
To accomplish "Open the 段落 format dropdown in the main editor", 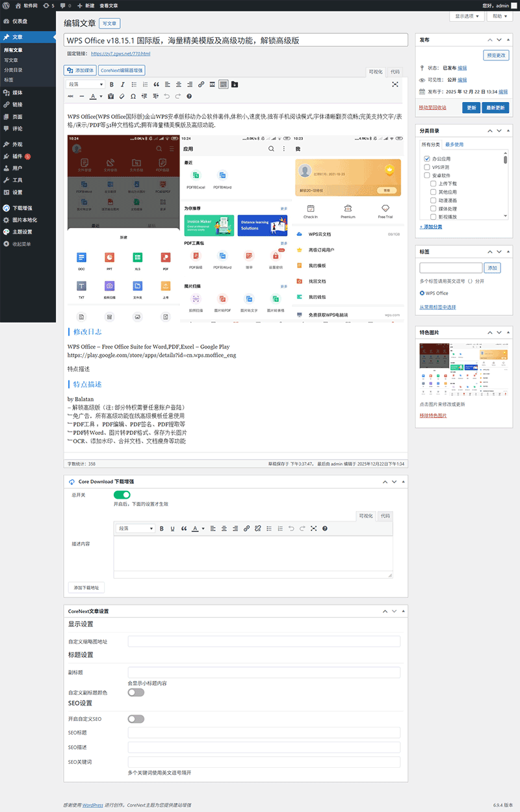I will coord(86,85).
